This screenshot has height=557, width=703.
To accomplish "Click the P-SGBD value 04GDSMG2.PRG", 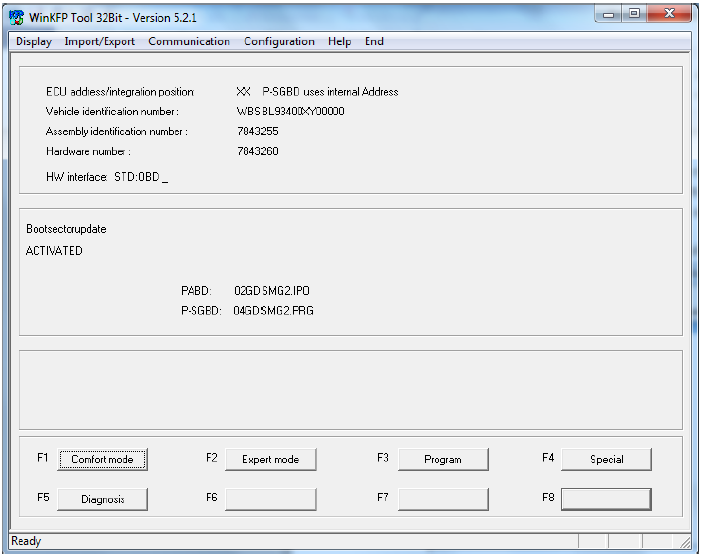I will pyautogui.click(x=273, y=310).
